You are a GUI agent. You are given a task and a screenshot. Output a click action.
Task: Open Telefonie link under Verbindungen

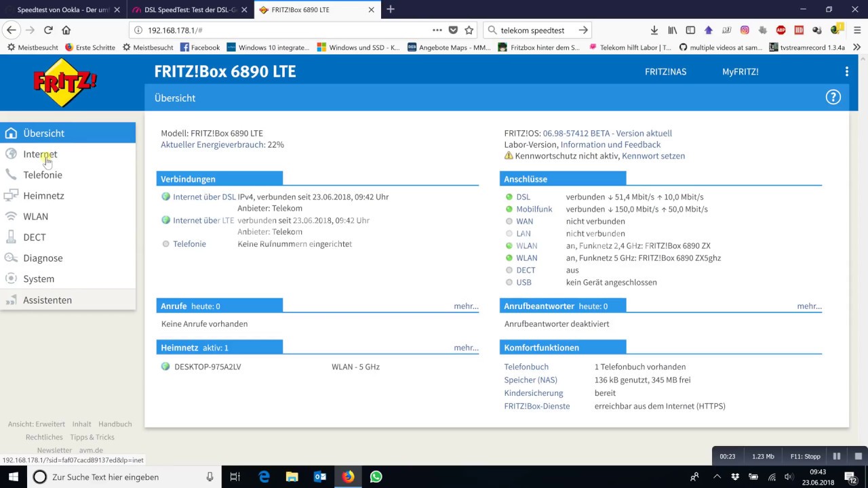(189, 244)
